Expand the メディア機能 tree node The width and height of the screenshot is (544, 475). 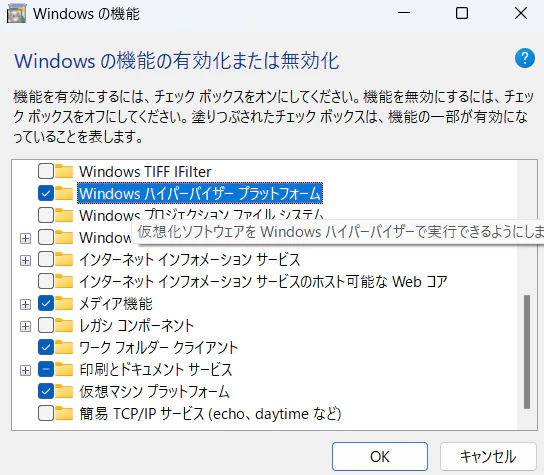click(25, 304)
